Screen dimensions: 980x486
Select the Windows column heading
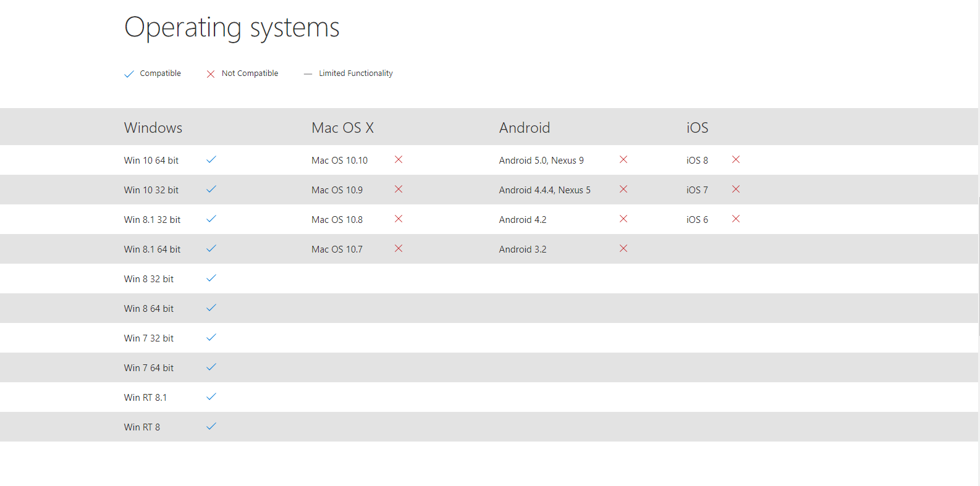coord(153,128)
